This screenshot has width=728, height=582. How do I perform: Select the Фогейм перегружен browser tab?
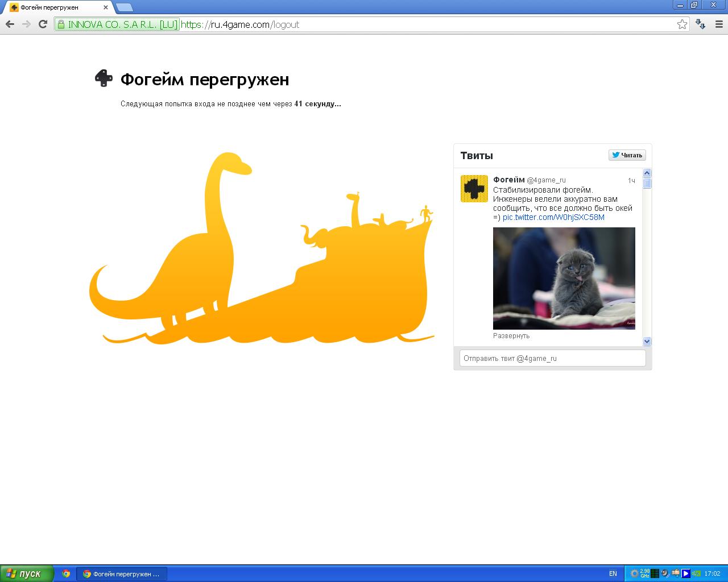coord(57,7)
